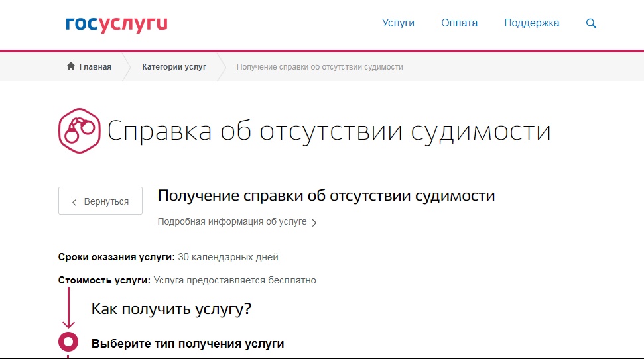644x359 pixels.
Task: Open the Услуги menu item
Action: pos(398,23)
